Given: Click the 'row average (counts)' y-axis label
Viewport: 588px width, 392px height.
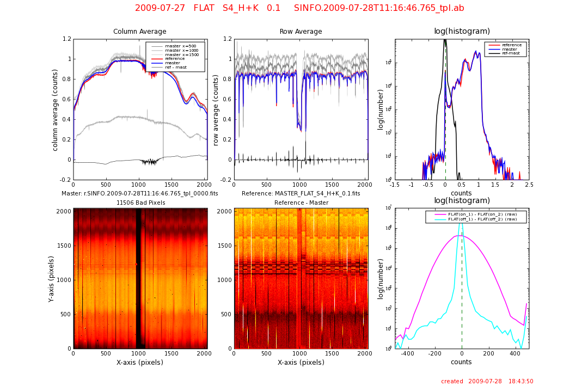Looking at the screenshot, I should (216, 109).
